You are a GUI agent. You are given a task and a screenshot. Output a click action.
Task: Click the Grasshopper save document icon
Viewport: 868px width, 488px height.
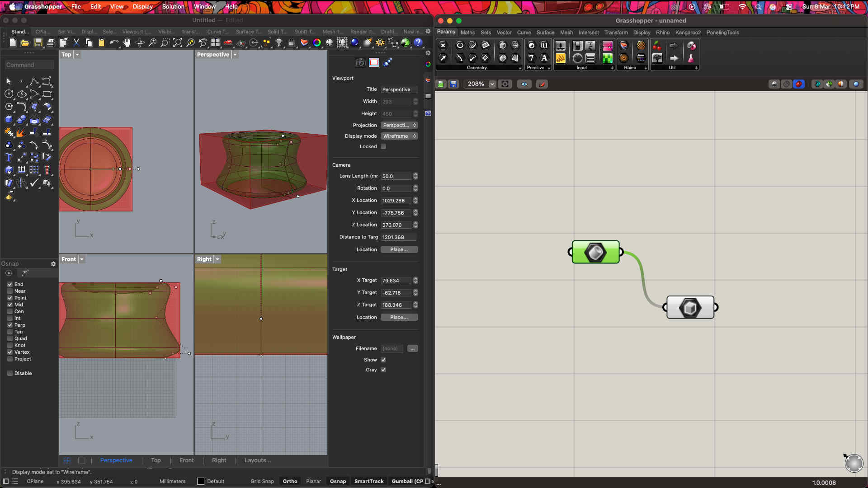tap(453, 84)
